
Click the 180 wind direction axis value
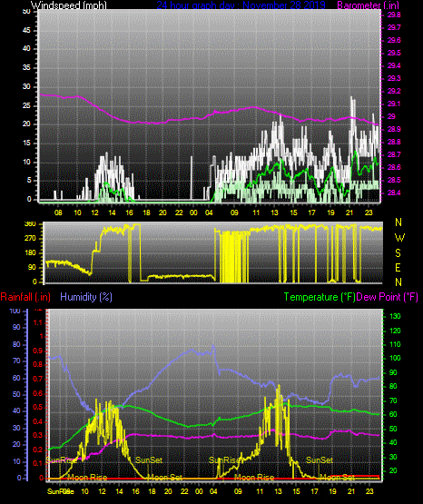click(30, 253)
